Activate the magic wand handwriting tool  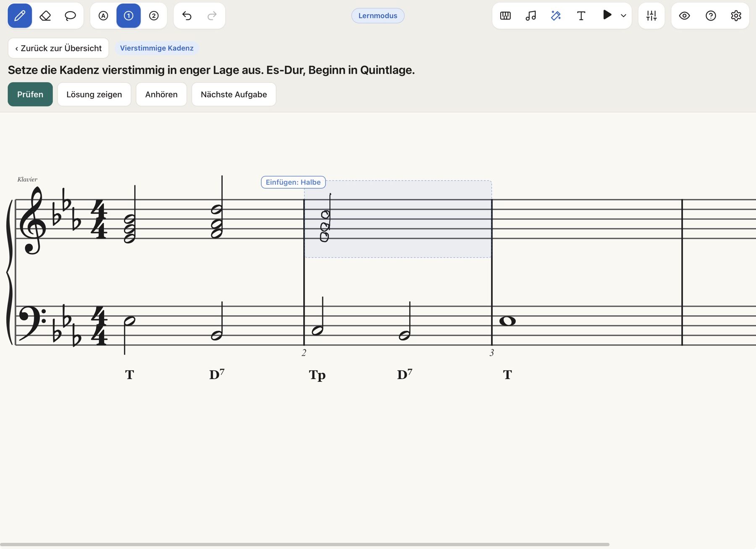[556, 16]
